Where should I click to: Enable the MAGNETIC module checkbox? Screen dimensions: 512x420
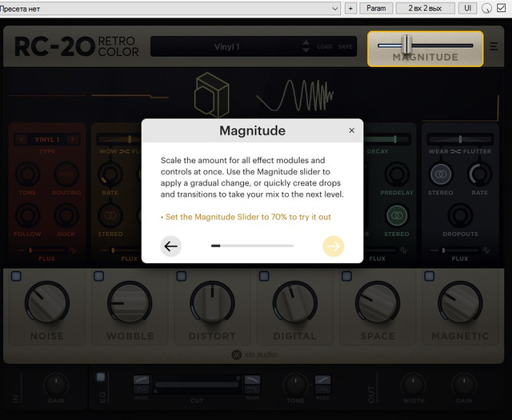(429, 276)
